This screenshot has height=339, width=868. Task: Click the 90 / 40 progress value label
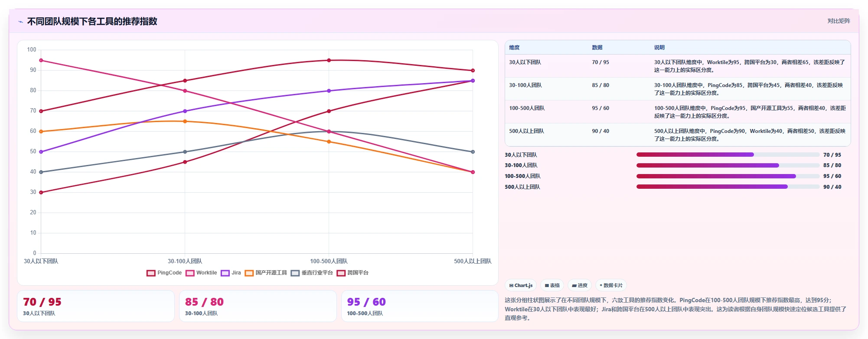coord(832,187)
